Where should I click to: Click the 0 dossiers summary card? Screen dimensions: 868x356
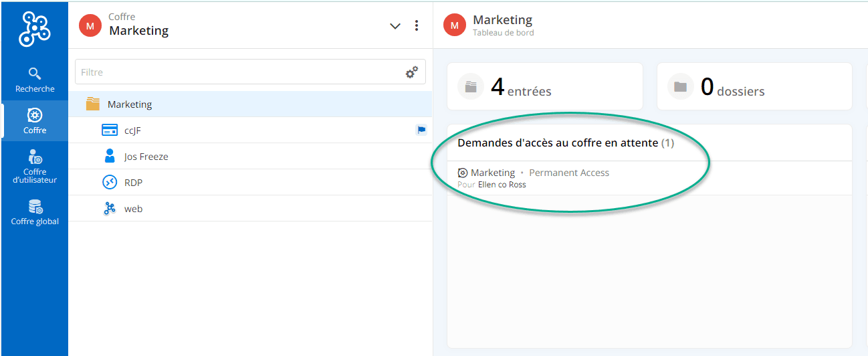(754, 87)
